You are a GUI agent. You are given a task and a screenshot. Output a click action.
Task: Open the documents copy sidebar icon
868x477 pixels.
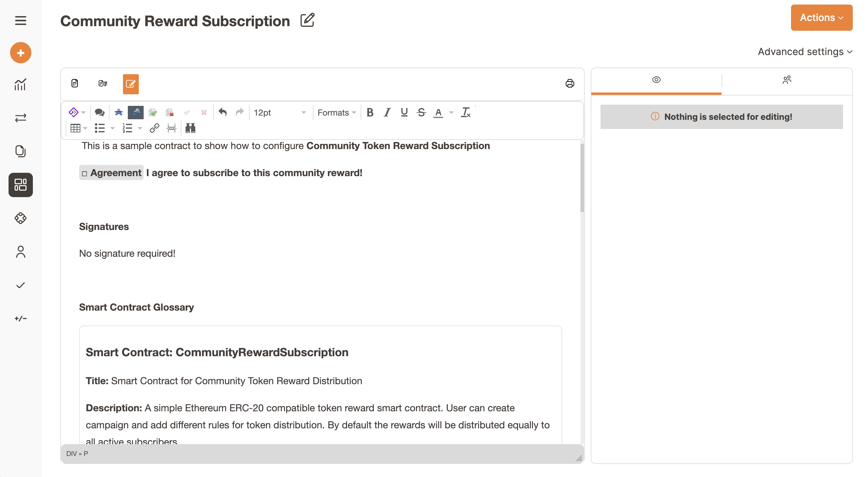pos(21,151)
